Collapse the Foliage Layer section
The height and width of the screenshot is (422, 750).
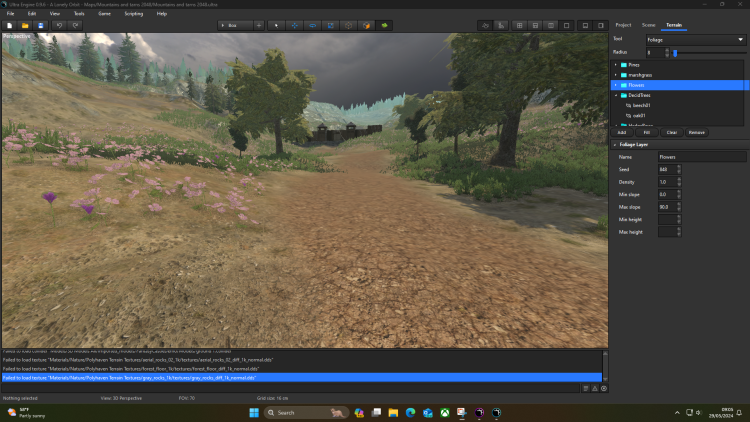(615, 144)
